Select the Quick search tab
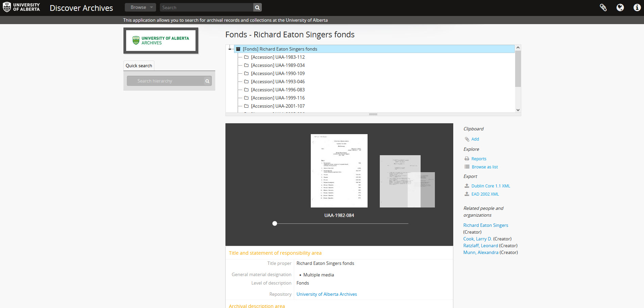The width and height of the screenshot is (644, 308). coord(139,66)
